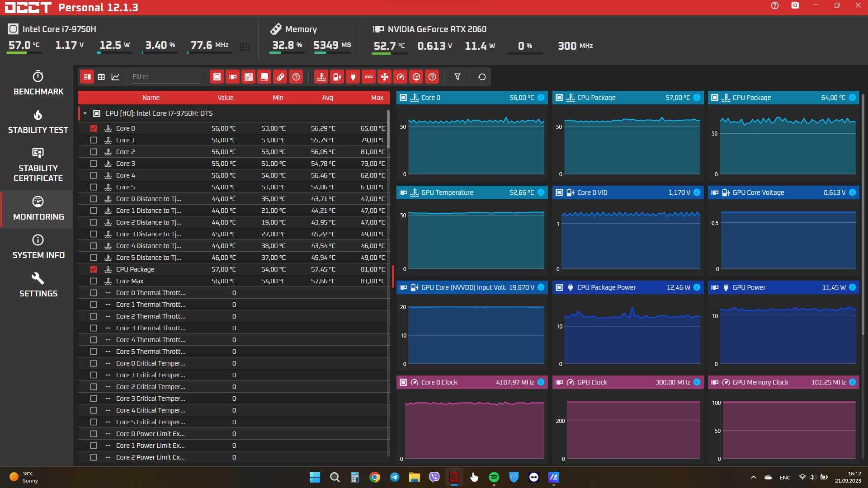Toggle the fan sensor filter icon
Image resolution: width=868 pixels, height=488 pixels.
coord(385,77)
